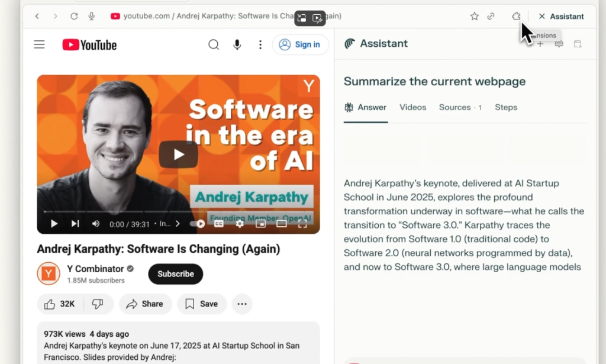Open more actions ellipsis below the video
This screenshot has height=364, width=606.
click(242, 304)
